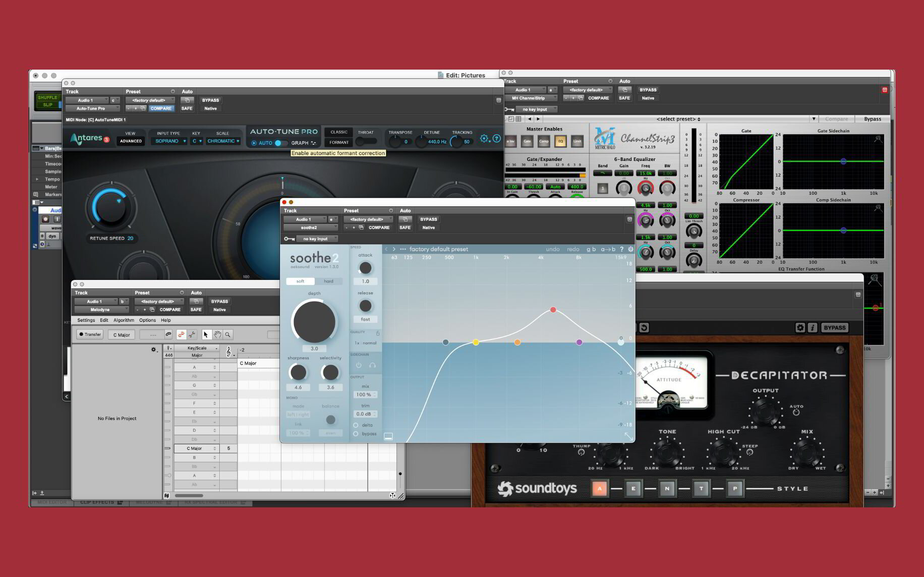924x577 pixels.
Task: Switch to the CLASSIC tab in Auto-Tune
Action: click(338, 132)
